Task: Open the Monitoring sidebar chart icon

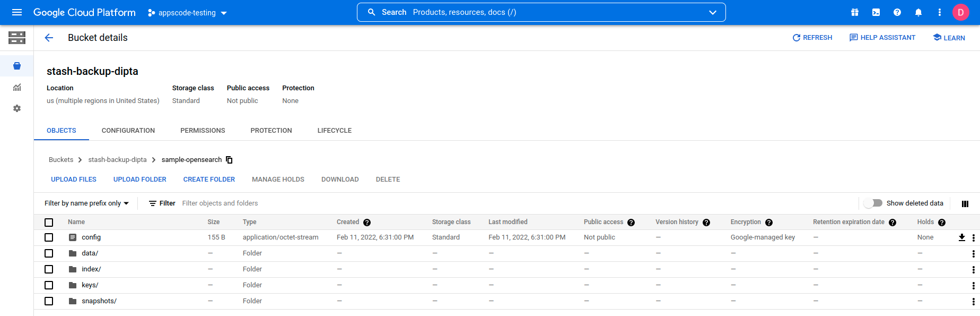Action: click(x=17, y=88)
